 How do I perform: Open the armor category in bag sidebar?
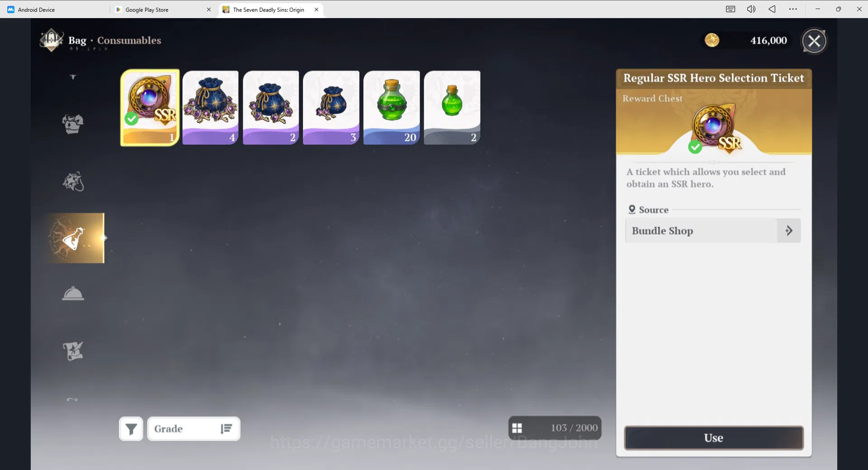[73, 124]
